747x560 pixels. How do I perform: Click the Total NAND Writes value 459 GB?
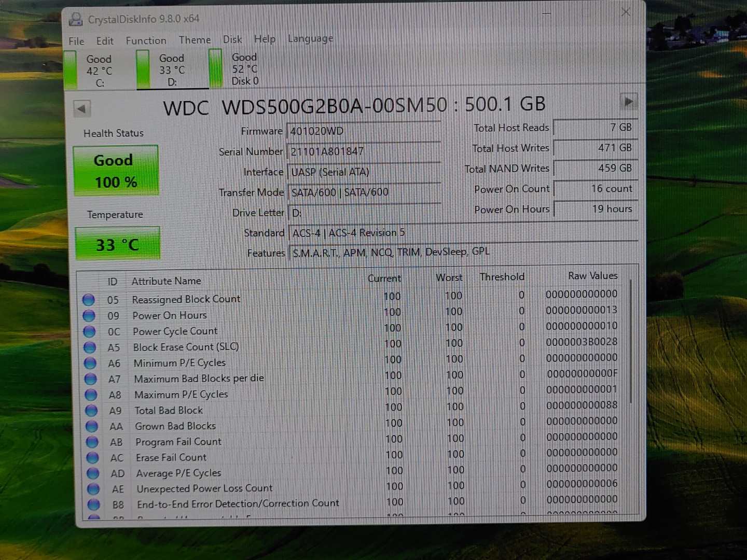pos(596,168)
